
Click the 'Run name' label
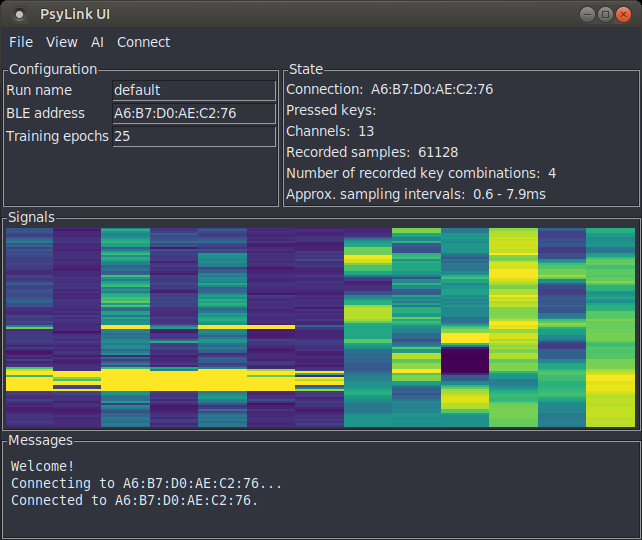(39, 90)
